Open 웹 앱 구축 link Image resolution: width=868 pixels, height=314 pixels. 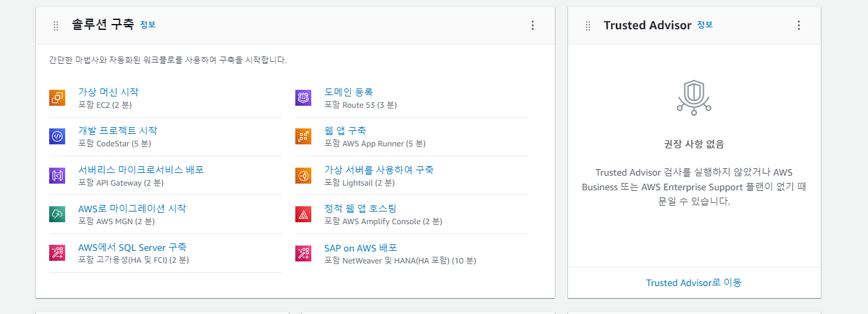(x=345, y=130)
